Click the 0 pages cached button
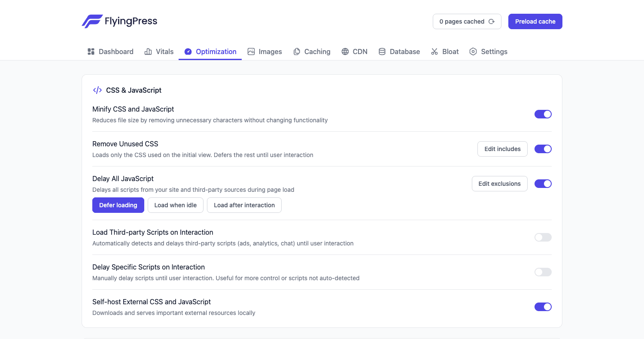 pos(467,21)
